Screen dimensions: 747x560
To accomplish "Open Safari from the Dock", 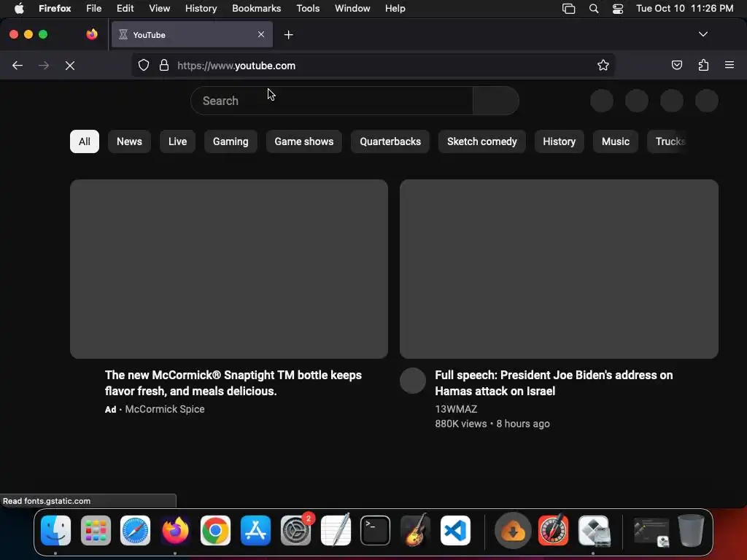I will (135, 531).
